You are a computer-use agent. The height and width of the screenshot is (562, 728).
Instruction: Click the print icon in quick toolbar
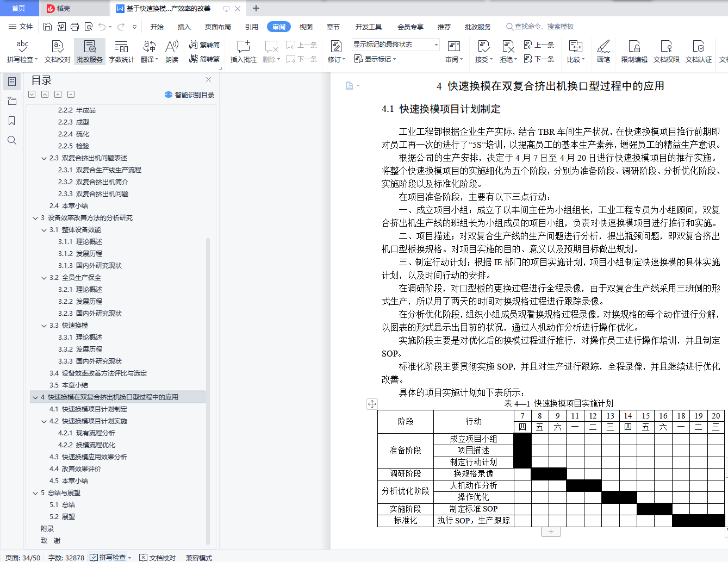(74, 27)
